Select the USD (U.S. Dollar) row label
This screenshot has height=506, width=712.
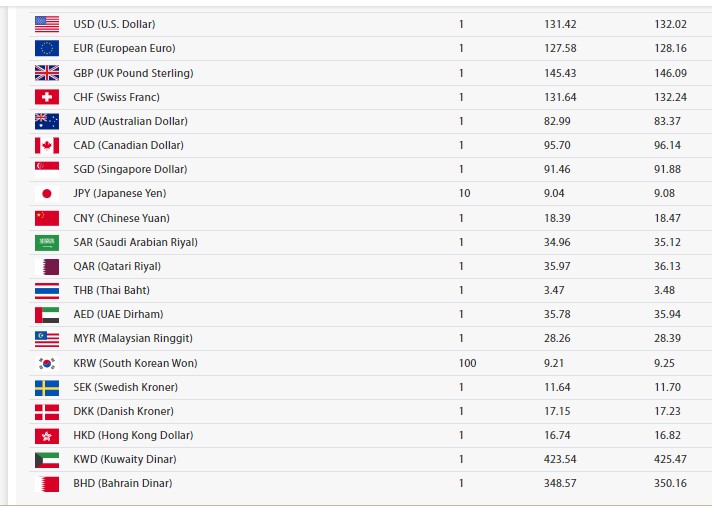point(114,24)
